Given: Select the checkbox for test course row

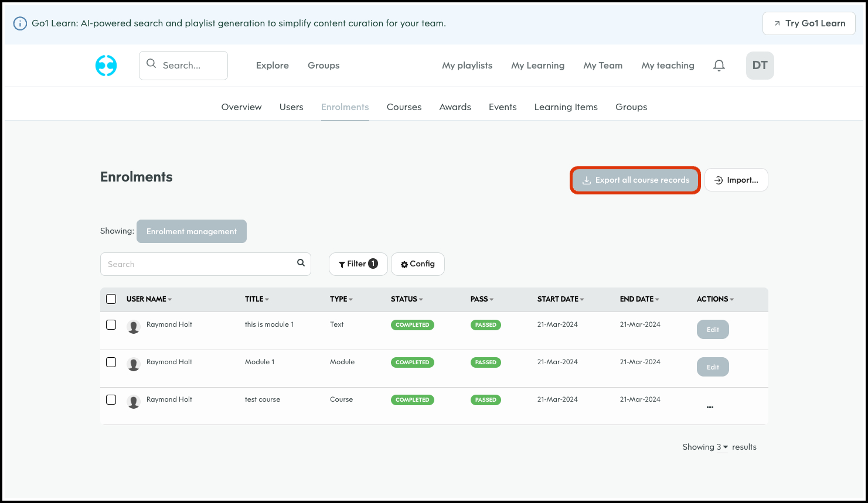Looking at the screenshot, I should click(x=111, y=400).
